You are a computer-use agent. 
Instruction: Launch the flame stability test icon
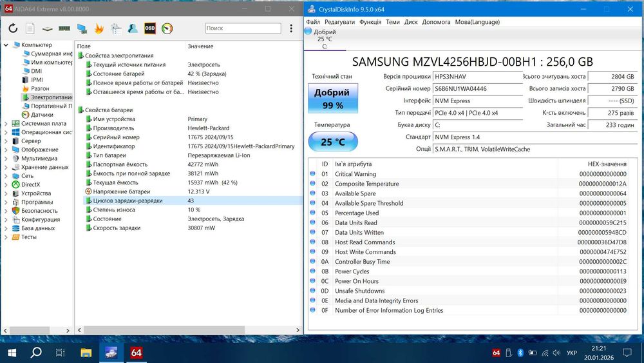(x=99, y=28)
